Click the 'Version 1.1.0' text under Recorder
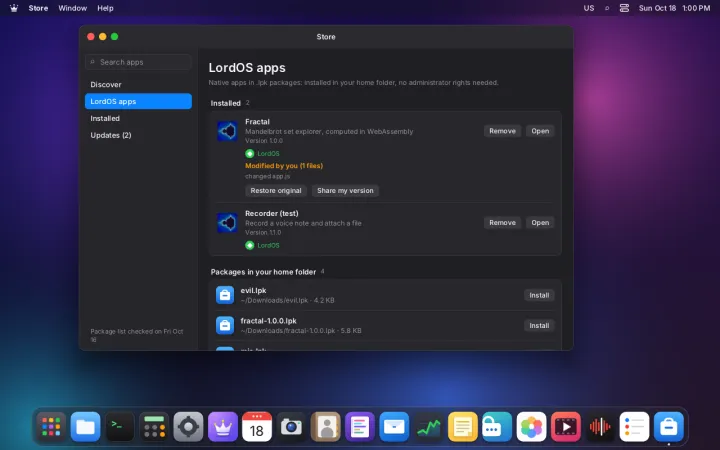The width and height of the screenshot is (720, 450). pos(263,232)
